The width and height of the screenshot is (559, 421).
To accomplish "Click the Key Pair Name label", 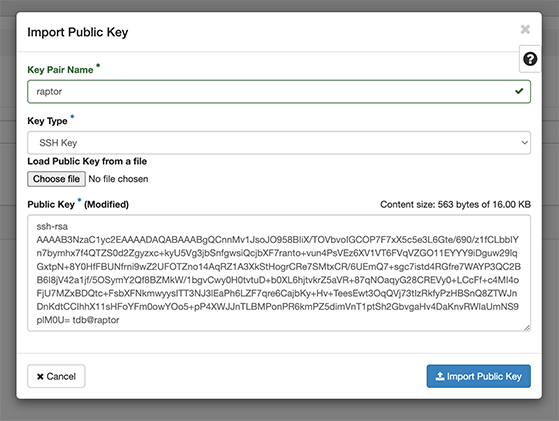I will (x=60, y=70).
